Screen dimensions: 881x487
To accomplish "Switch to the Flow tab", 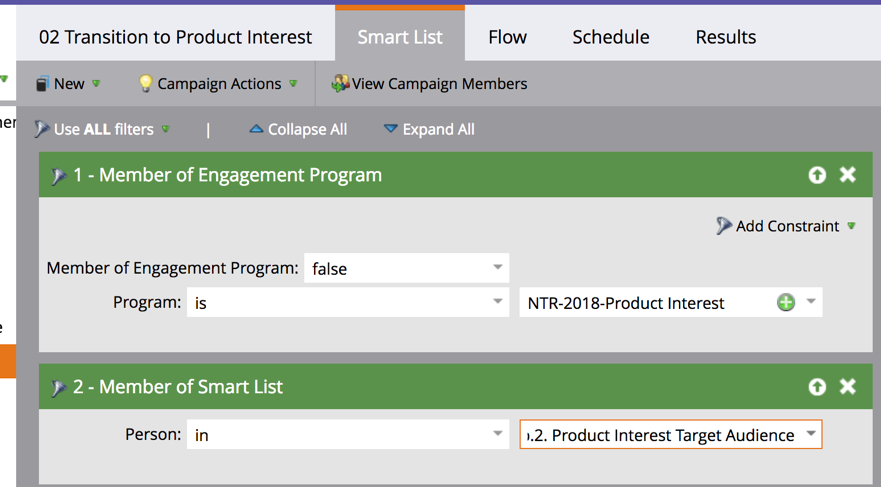I will [507, 37].
